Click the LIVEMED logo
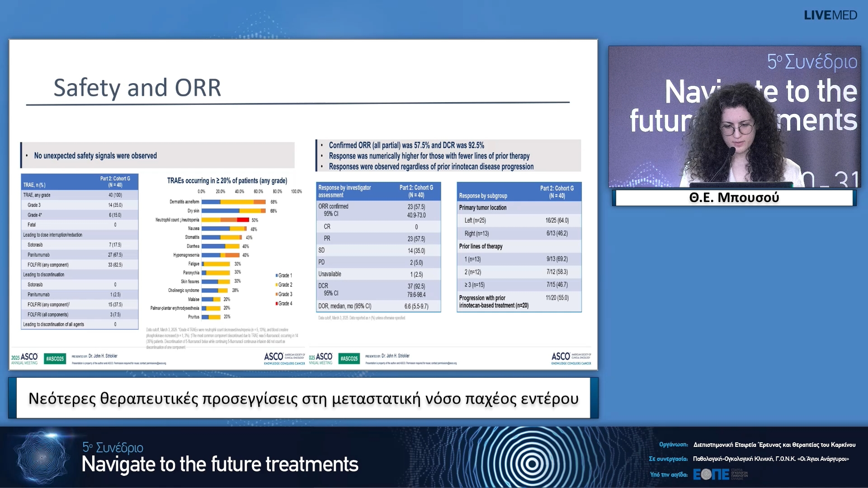The width and height of the screenshot is (868, 488). 830,15
